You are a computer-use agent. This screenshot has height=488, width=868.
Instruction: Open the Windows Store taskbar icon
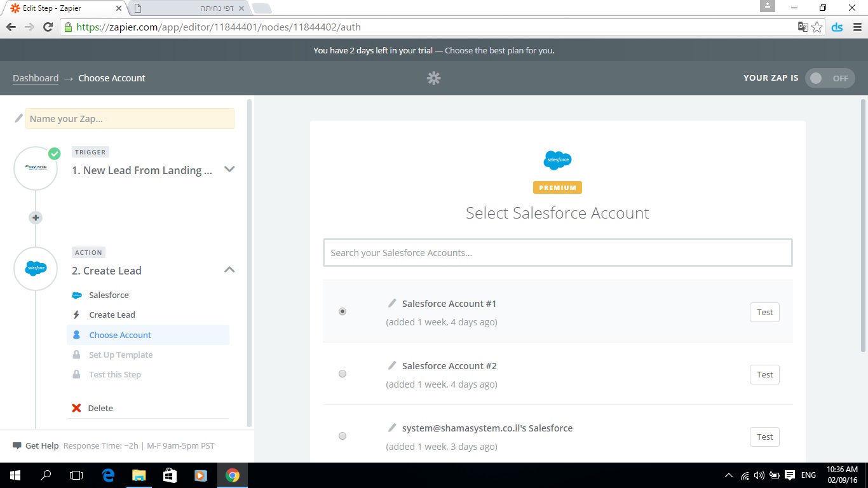(x=169, y=475)
